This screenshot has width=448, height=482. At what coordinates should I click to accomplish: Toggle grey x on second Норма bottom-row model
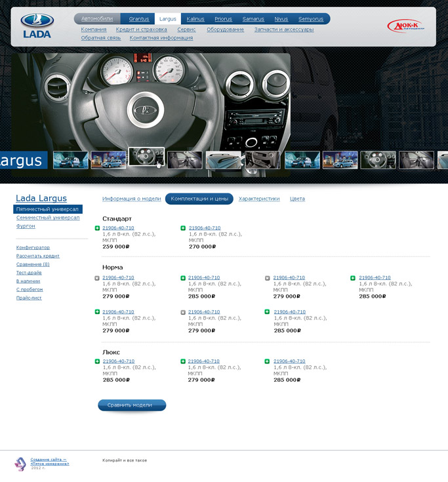point(183,312)
